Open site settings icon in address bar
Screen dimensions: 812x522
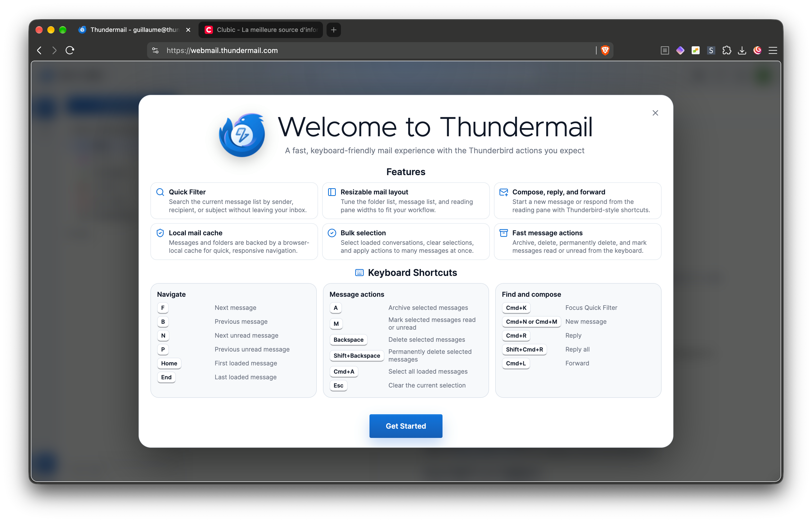pos(155,50)
